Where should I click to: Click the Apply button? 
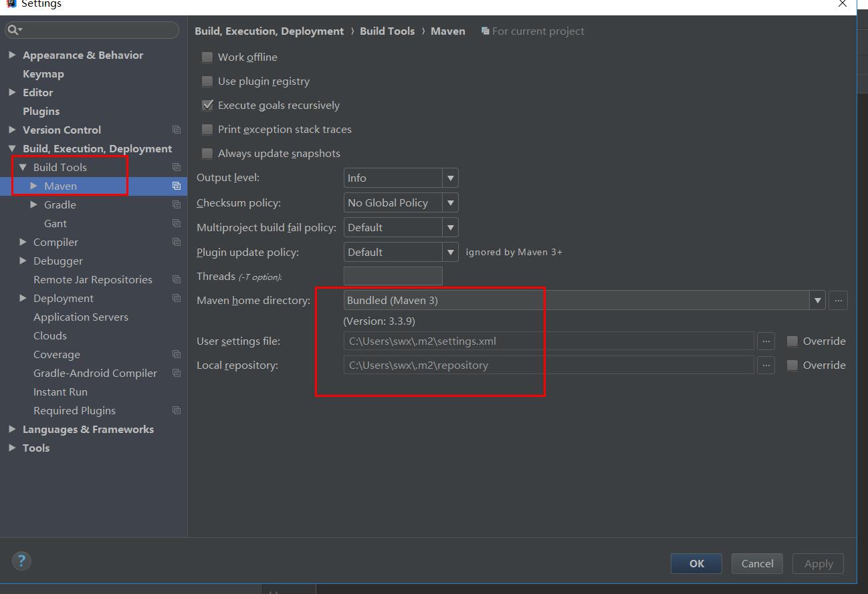point(819,563)
